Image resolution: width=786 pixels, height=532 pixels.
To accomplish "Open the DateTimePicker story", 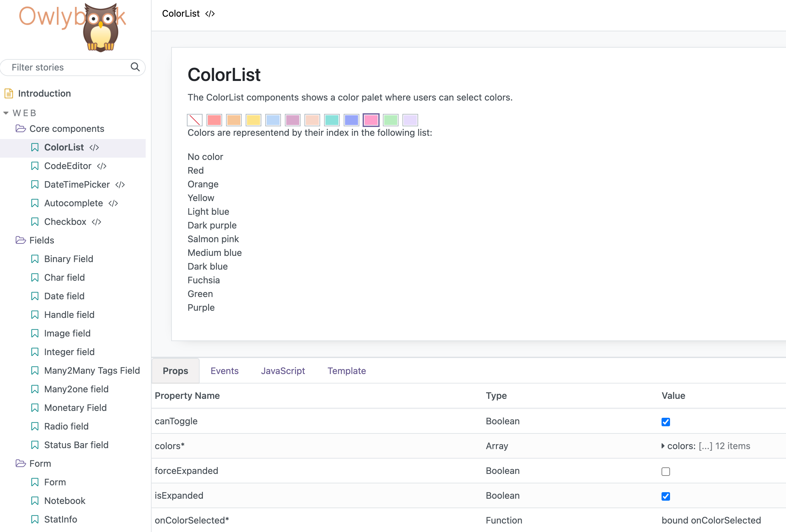I will point(77,184).
